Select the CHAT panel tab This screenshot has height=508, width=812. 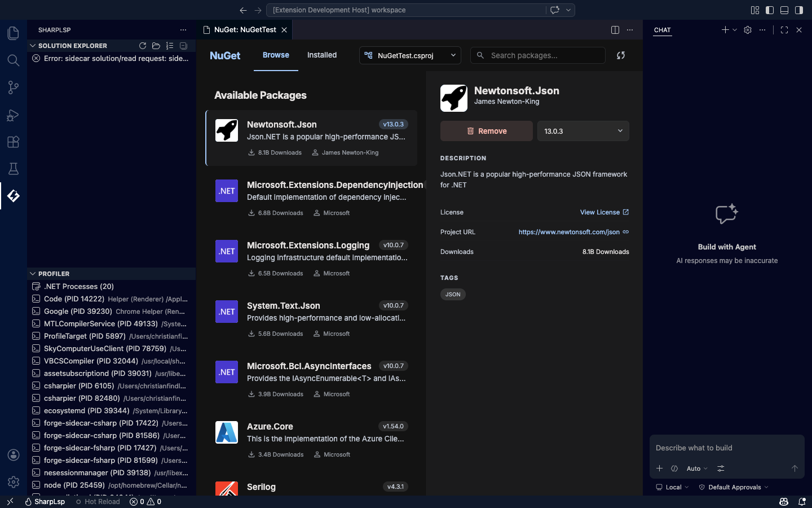pyautogui.click(x=663, y=30)
